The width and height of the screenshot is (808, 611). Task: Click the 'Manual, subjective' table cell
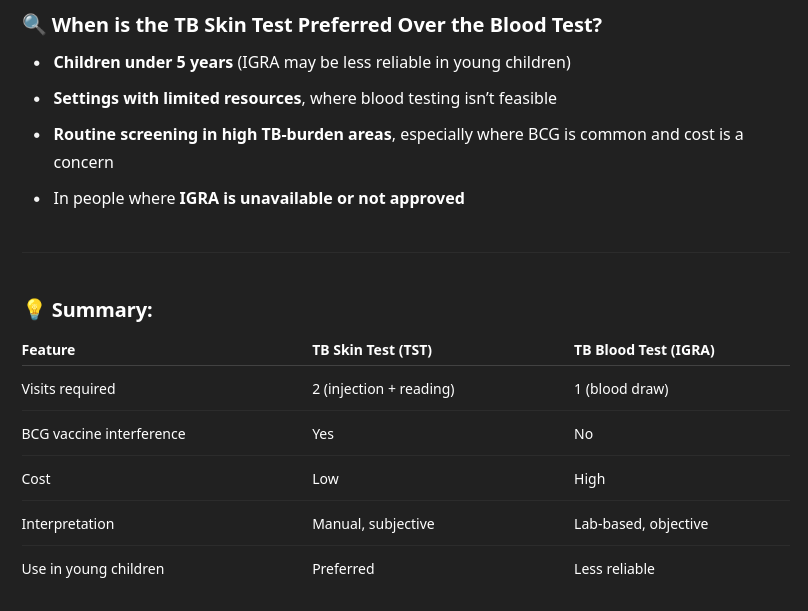click(x=374, y=524)
